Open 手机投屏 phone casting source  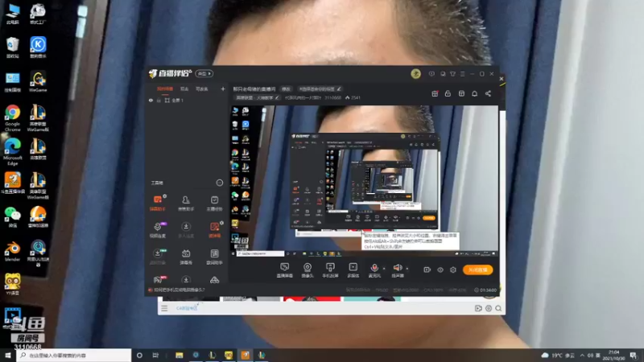coord(330,270)
